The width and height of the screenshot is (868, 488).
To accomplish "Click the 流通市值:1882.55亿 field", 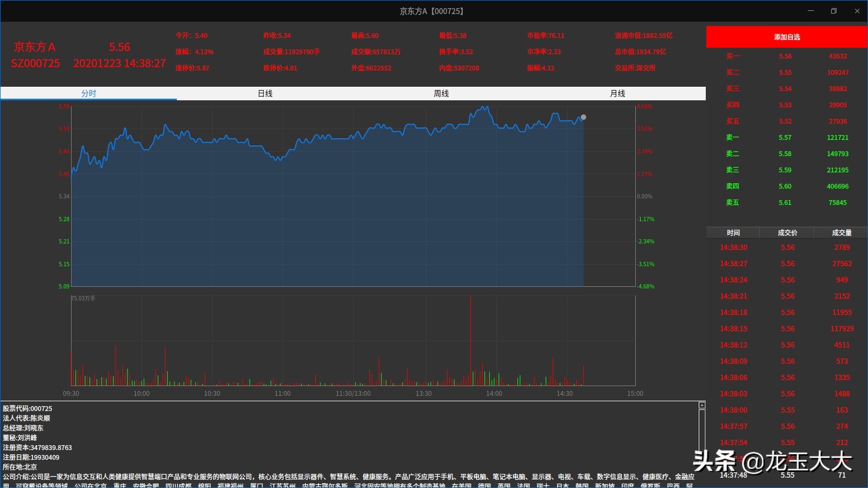I will (643, 35).
